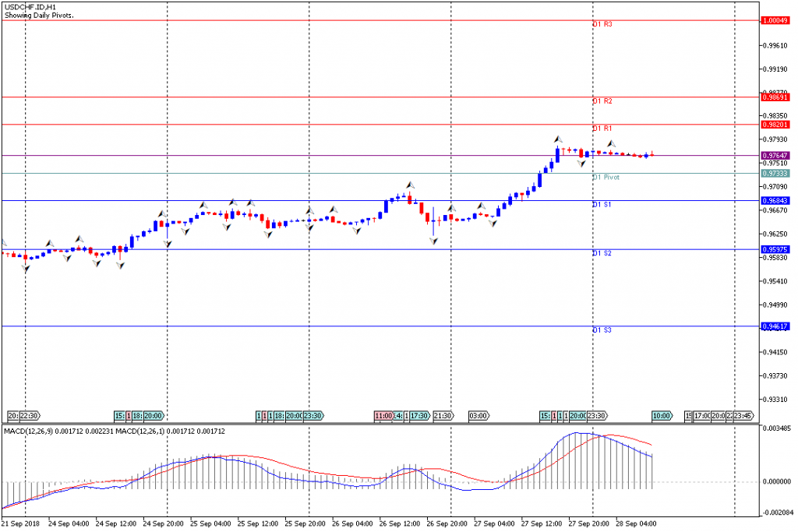Viewport: 798px width, 532px height.
Task: Click the purple 0.97647 current price tag
Action: click(x=775, y=155)
